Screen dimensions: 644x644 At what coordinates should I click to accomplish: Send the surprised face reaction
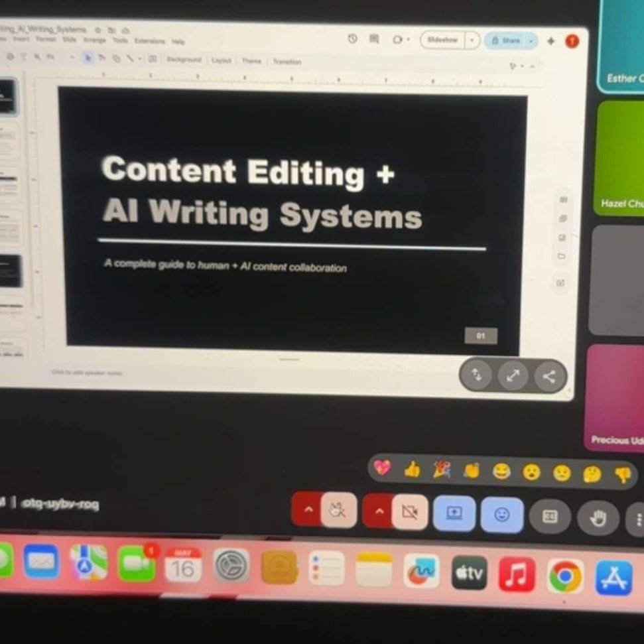click(x=531, y=472)
